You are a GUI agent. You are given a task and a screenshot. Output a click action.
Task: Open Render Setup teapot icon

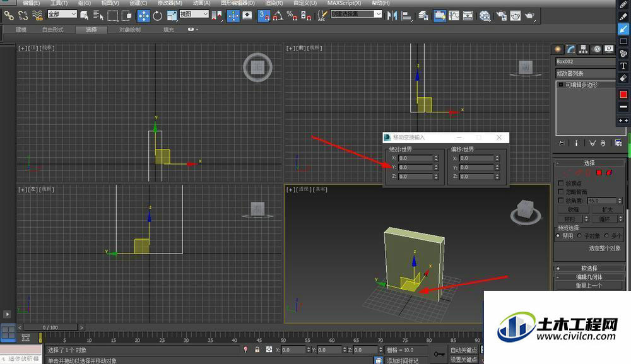click(502, 16)
